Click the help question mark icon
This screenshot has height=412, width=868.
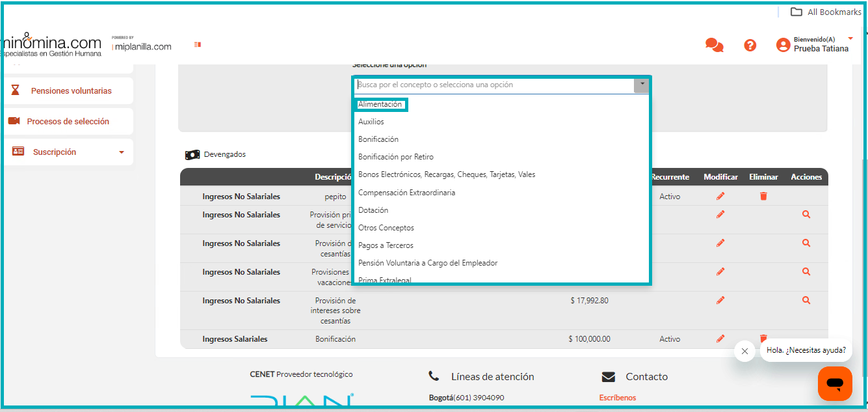coord(750,45)
